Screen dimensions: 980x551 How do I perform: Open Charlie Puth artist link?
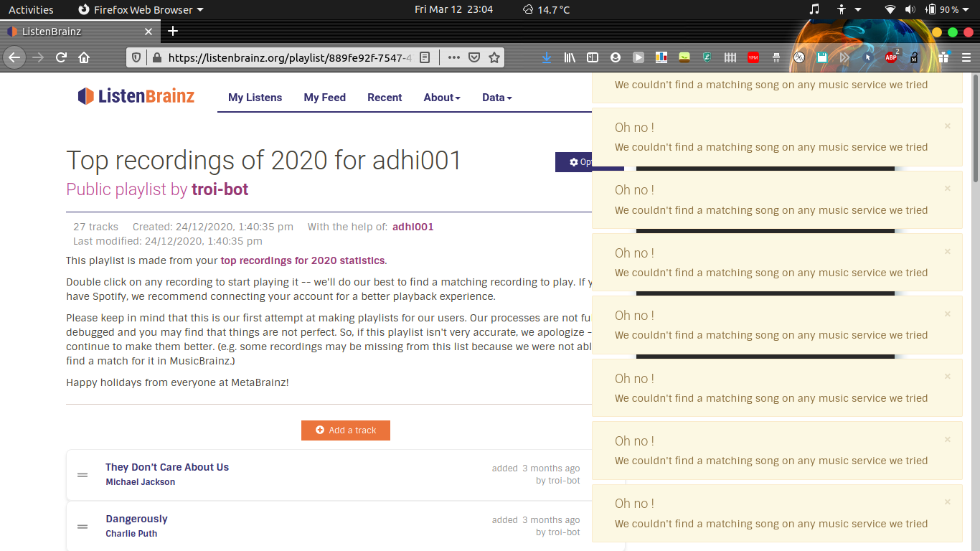click(131, 534)
